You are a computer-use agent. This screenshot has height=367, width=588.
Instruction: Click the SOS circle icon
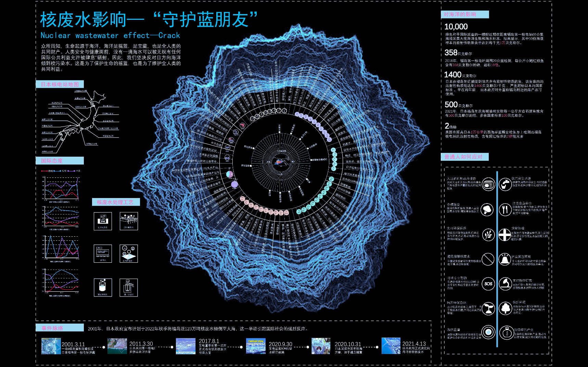488,284
